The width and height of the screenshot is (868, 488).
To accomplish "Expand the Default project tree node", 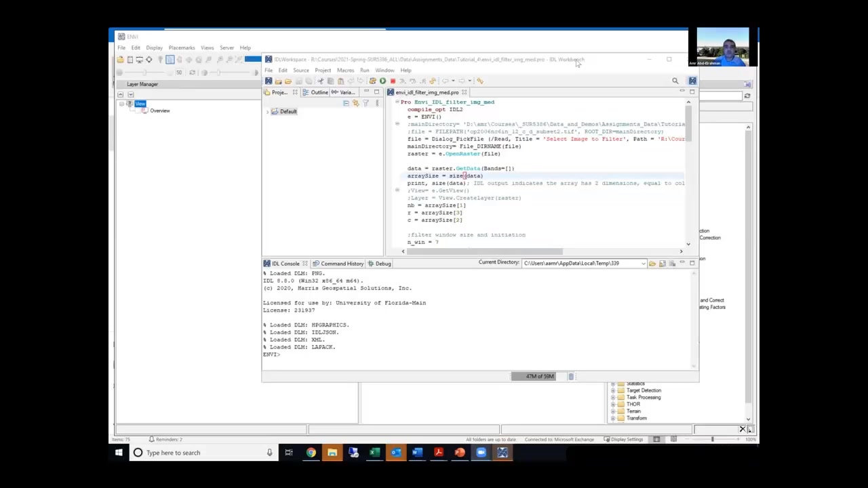I will tap(268, 112).
